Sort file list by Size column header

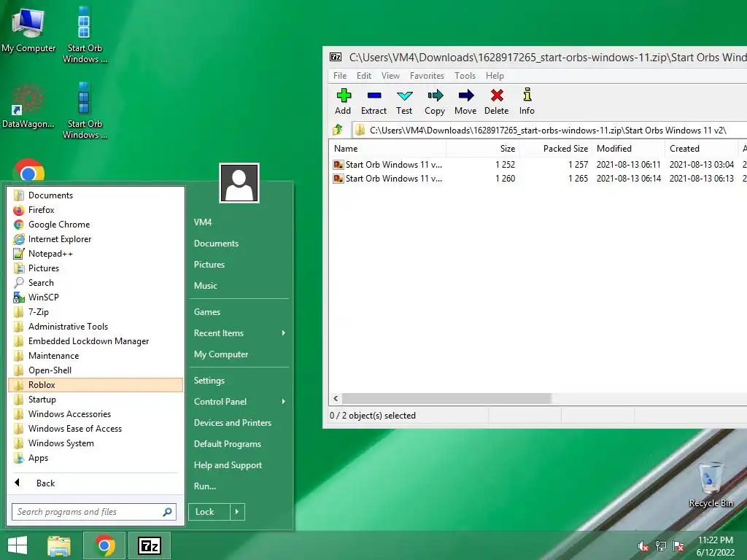pyautogui.click(x=482, y=149)
